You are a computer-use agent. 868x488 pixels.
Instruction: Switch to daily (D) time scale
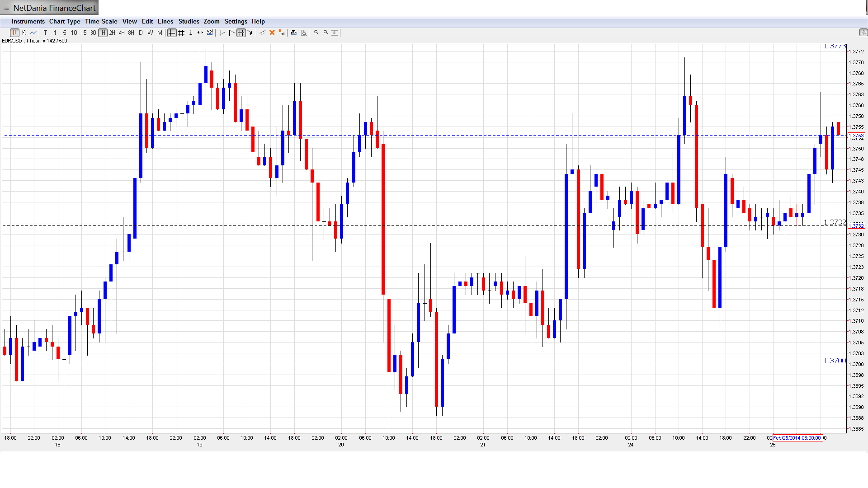tap(141, 33)
